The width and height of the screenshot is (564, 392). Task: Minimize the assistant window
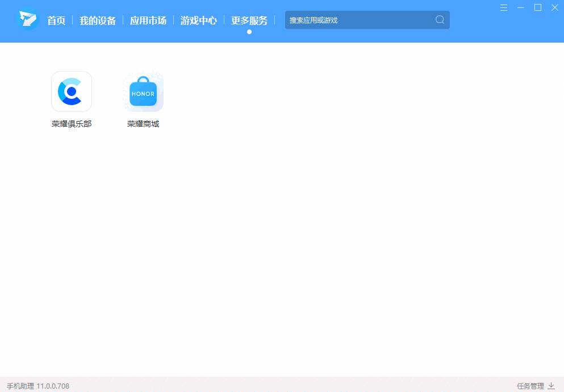click(x=521, y=8)
